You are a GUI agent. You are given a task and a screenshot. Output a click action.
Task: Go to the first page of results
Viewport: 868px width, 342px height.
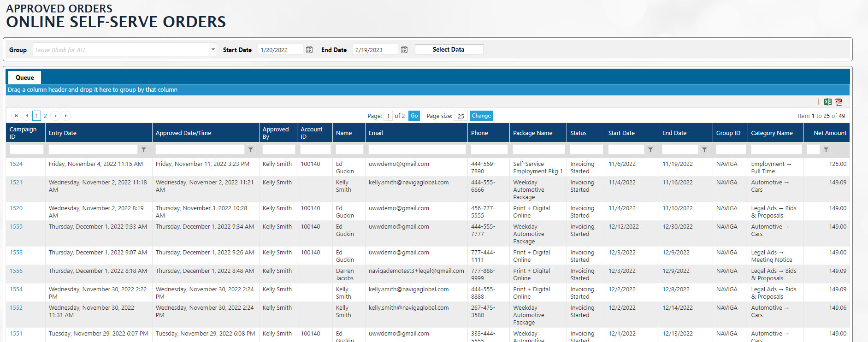pos(16,116)
